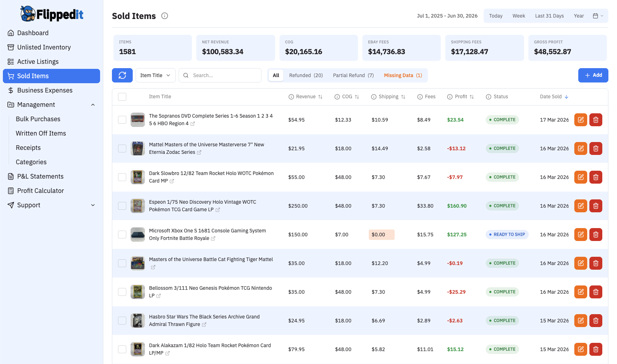Click the Revenue column sort arrows icon
The height and width of the screenshot is (364, 617).
[320, 96]
